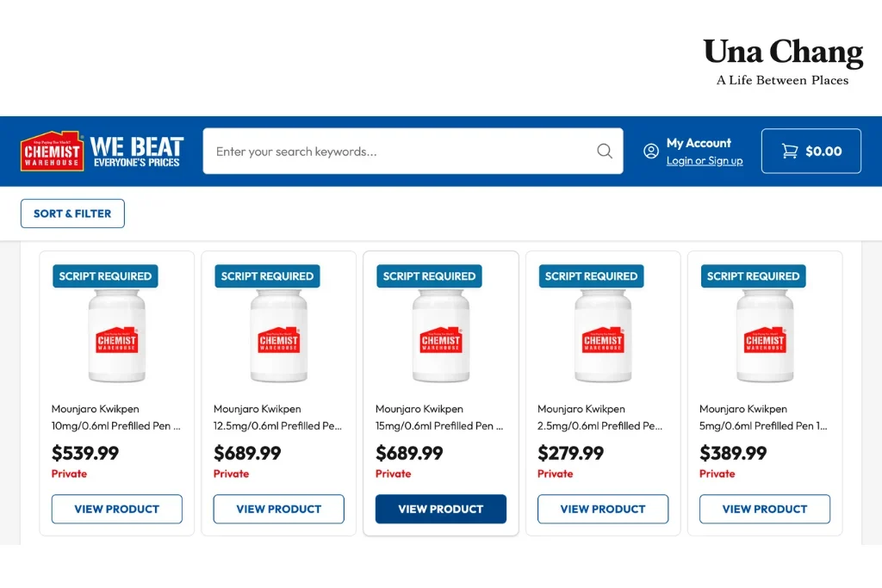This screenshot has width=882, height=588.
Task: Click the Script Required badge on 10mg pen
Action: click(x=105, y=276)
